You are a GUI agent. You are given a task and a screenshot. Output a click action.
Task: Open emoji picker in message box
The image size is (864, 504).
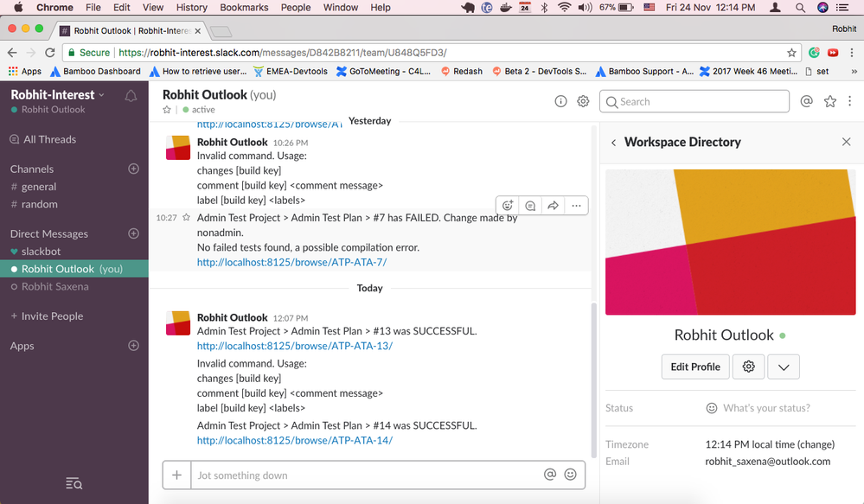coord(570,475)
